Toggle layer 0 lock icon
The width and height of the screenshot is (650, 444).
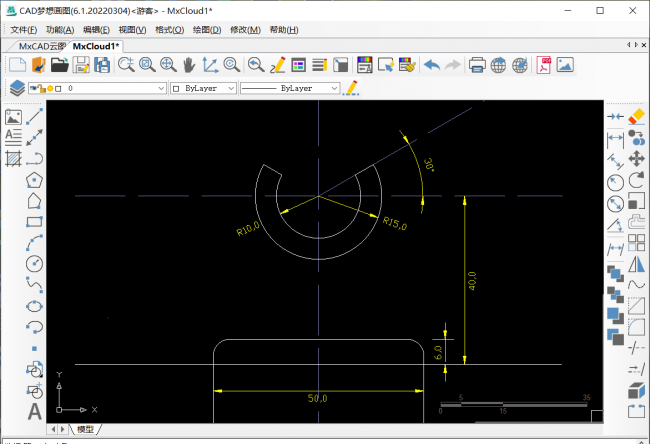41,88
